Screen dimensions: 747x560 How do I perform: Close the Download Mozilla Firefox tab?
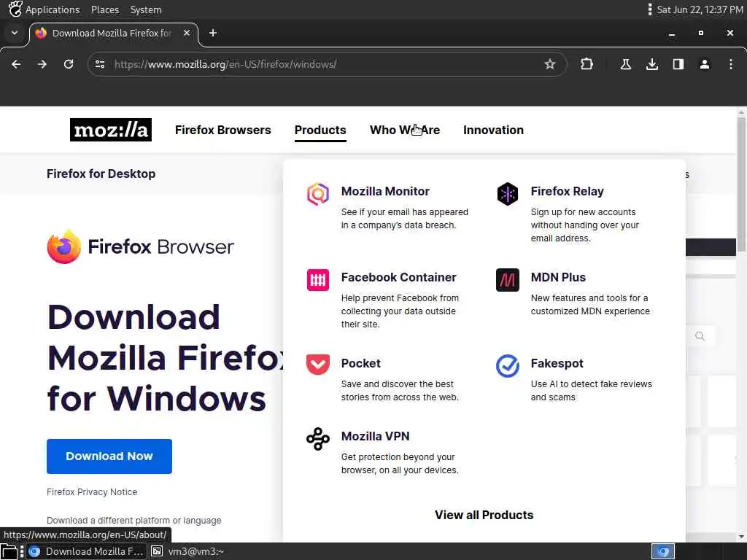pyautogui.click(x=187, y=33)
